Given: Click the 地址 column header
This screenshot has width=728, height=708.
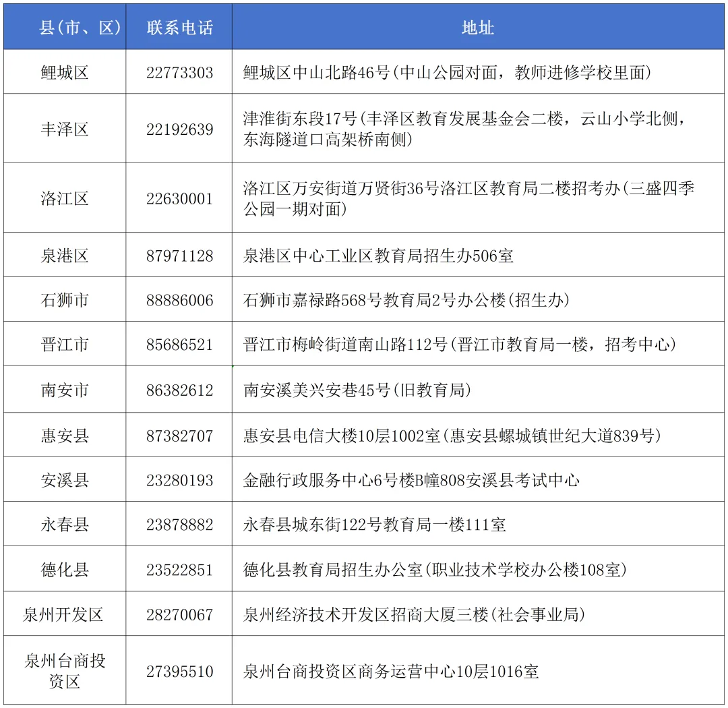Looking at the screenshot, I should 480,27.
